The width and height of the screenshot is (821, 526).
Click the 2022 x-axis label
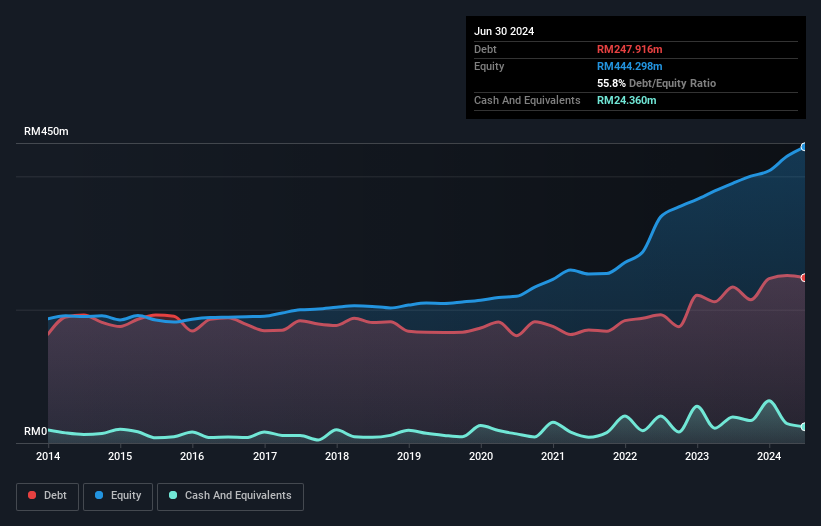tap(625, 456)
